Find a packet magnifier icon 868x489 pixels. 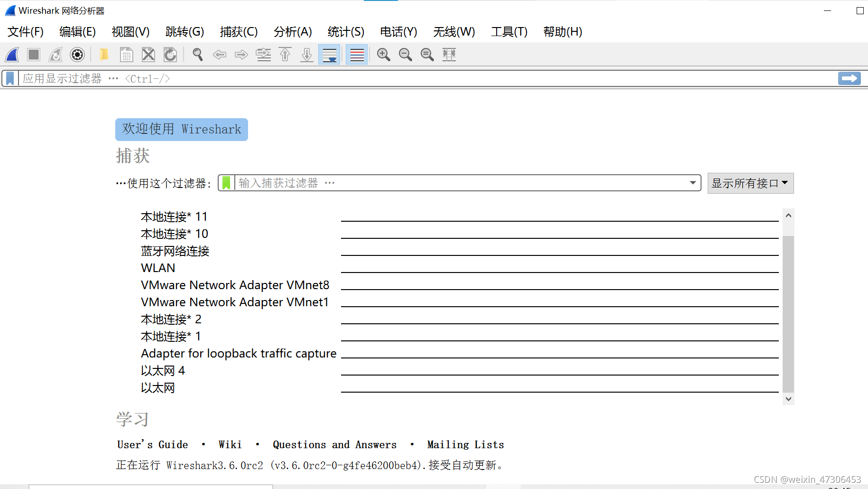coord(198,55)
